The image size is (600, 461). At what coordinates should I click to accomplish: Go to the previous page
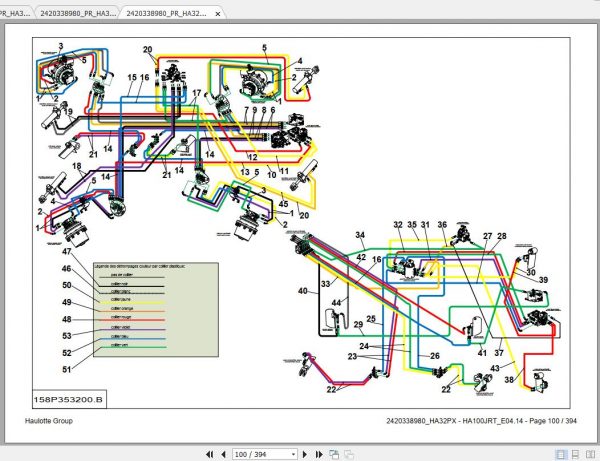tap(223, 454)
